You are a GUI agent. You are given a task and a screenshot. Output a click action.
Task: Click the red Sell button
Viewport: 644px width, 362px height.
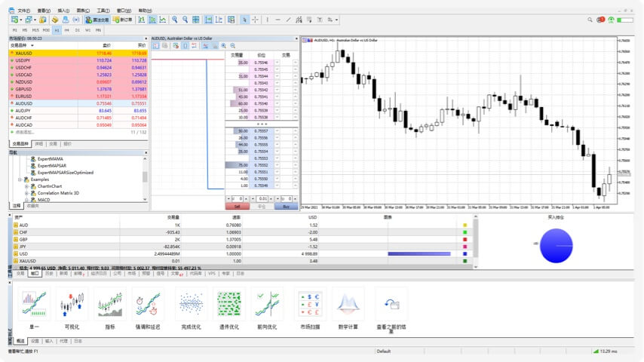[238, 206]
